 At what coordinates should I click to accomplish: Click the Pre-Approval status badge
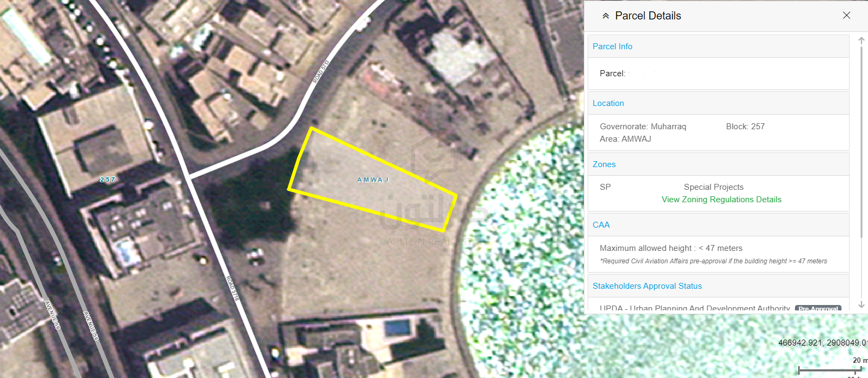(818, 309)
